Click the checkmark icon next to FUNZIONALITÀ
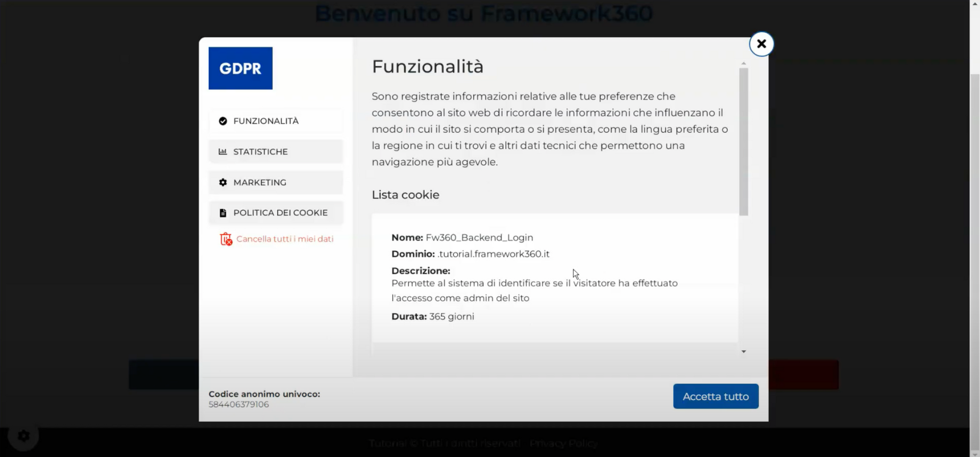The height and width of the screenshot is (457, 980). (223, 121)
